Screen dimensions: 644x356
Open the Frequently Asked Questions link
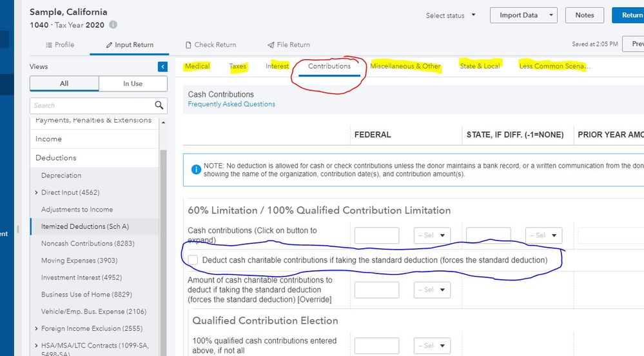pos(231,104)
